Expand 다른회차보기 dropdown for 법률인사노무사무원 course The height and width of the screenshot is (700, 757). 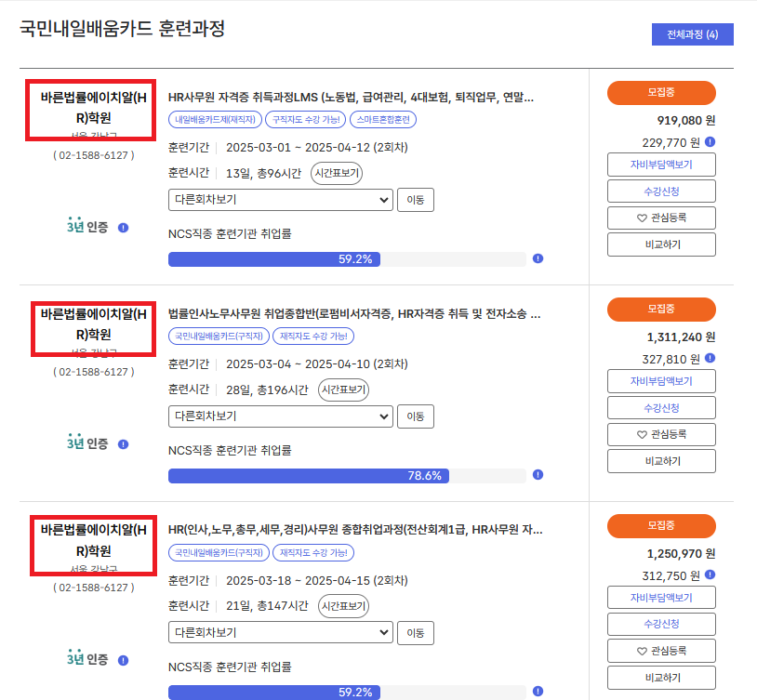point(281,416)
